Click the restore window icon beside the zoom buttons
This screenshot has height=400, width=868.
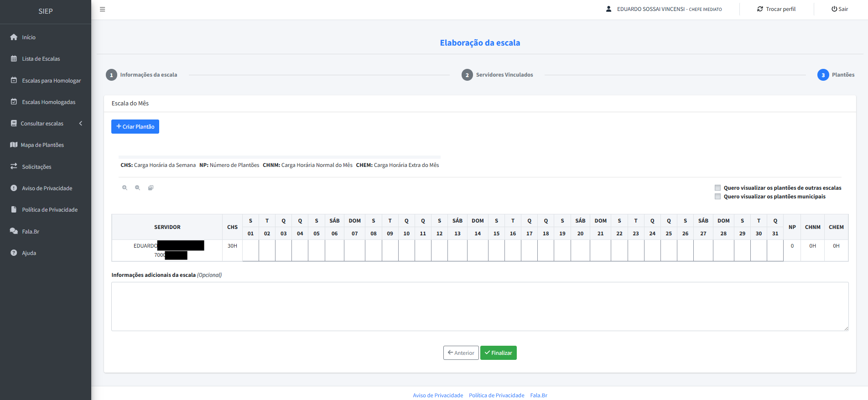click(x=151, y=188)
